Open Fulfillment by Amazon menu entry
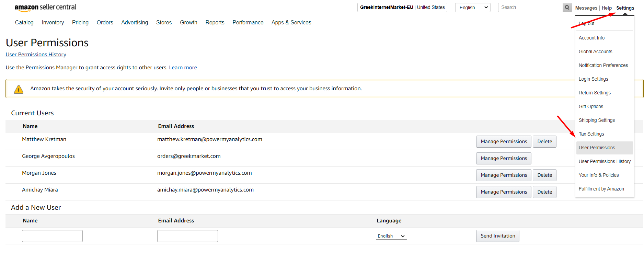 click(x=601, y=189)
